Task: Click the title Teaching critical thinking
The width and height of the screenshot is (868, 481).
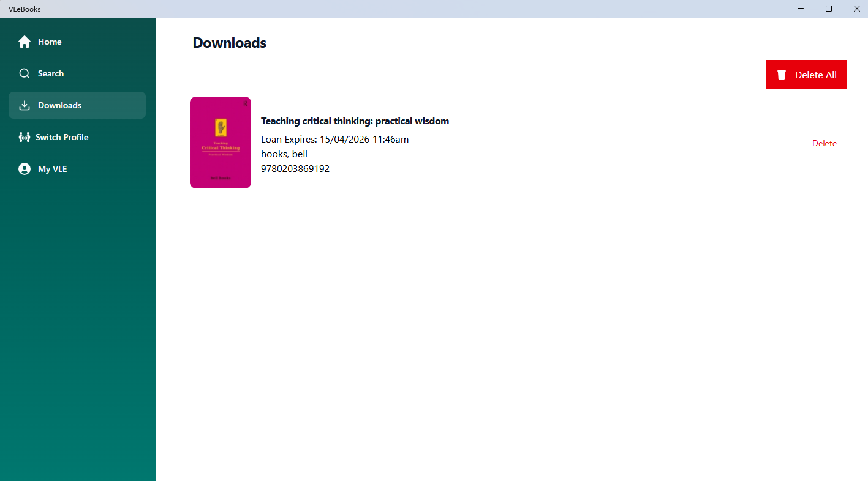Action: point(355,121)
